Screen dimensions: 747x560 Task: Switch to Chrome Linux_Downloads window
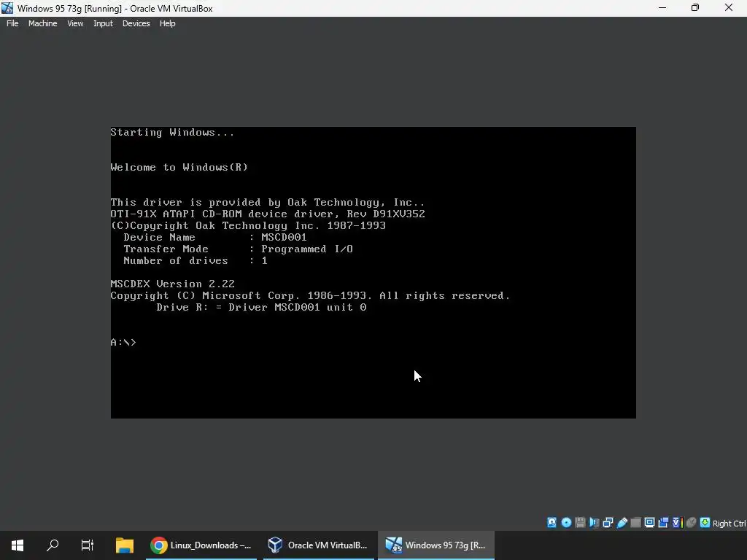pos(201,545)
